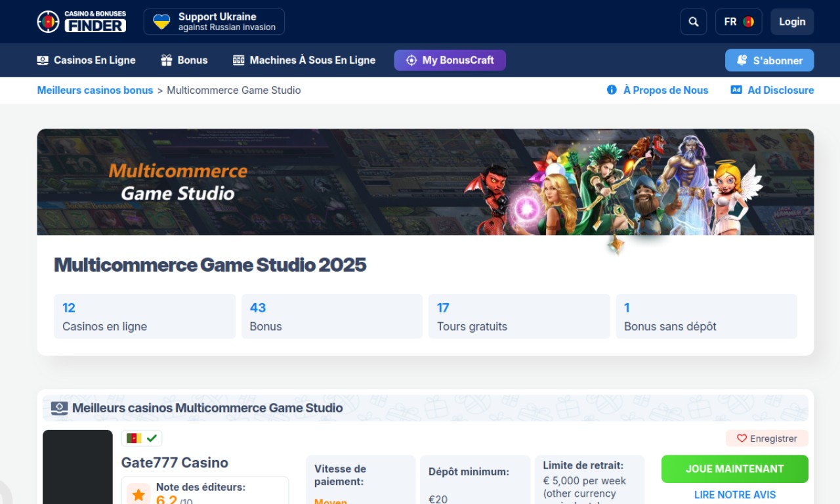This screenshot has width=840, height=504.
Task: Select the Vitesse de paiement label
Action: 340,475
